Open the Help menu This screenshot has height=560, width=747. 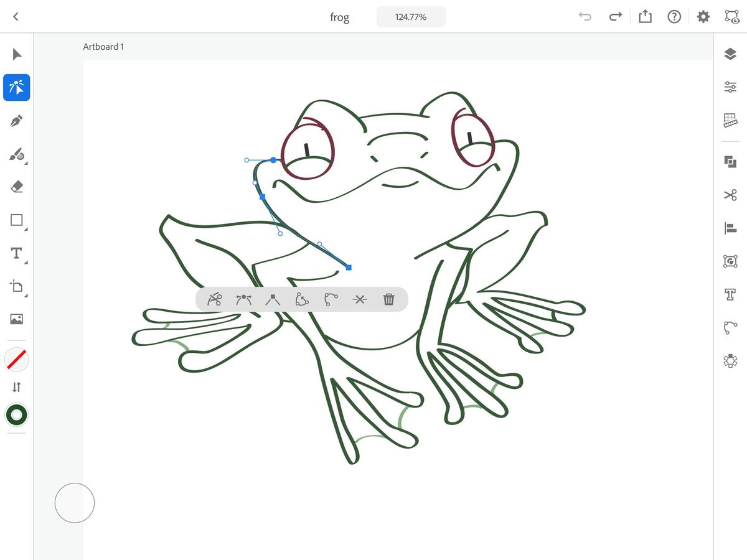[674, 17]
